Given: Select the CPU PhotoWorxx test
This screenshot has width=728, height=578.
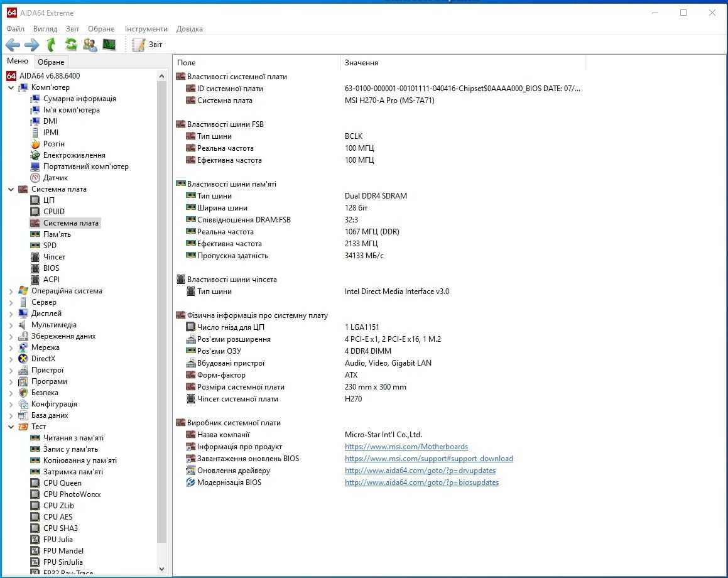Looking at the screenshot, I should 72,494.
